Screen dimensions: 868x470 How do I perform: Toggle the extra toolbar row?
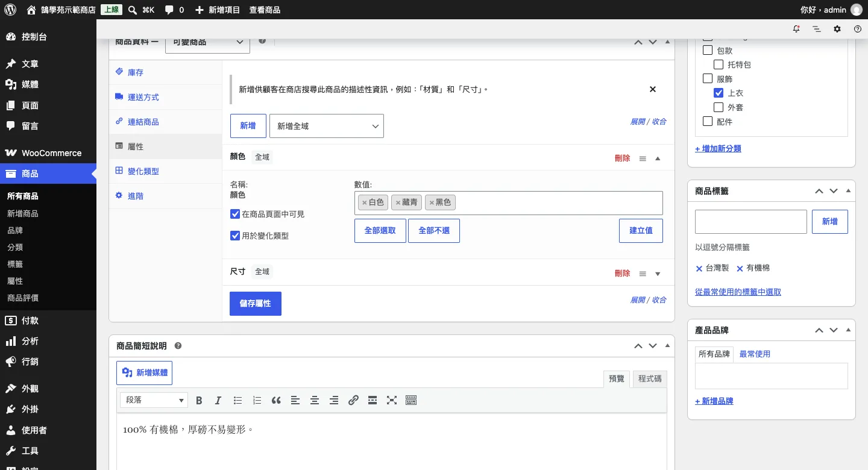411,400
